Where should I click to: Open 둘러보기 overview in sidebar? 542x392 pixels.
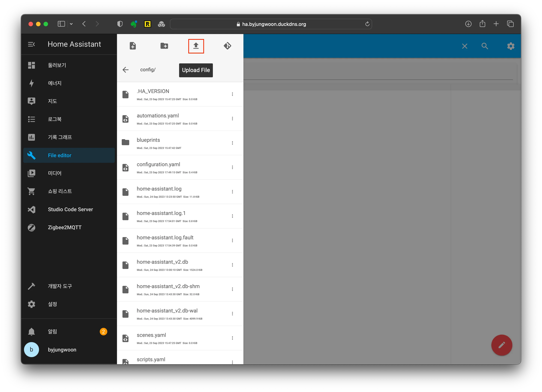[69, 65]
